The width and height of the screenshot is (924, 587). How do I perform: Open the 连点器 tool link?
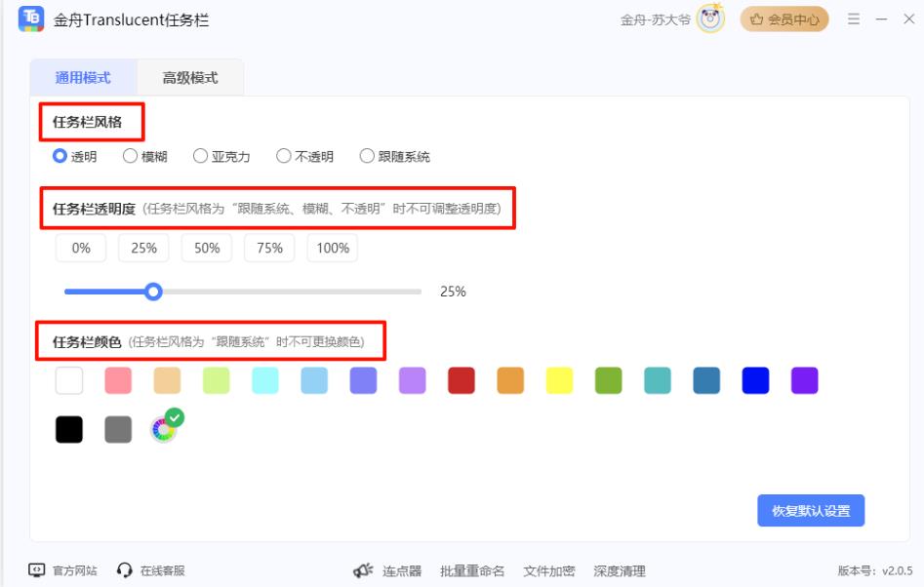pos(402,570)
